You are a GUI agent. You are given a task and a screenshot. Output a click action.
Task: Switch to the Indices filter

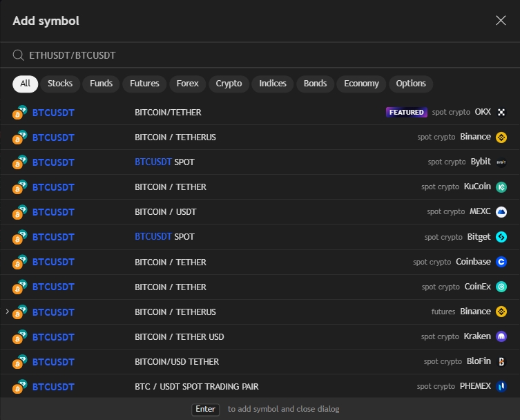(273, 84)
